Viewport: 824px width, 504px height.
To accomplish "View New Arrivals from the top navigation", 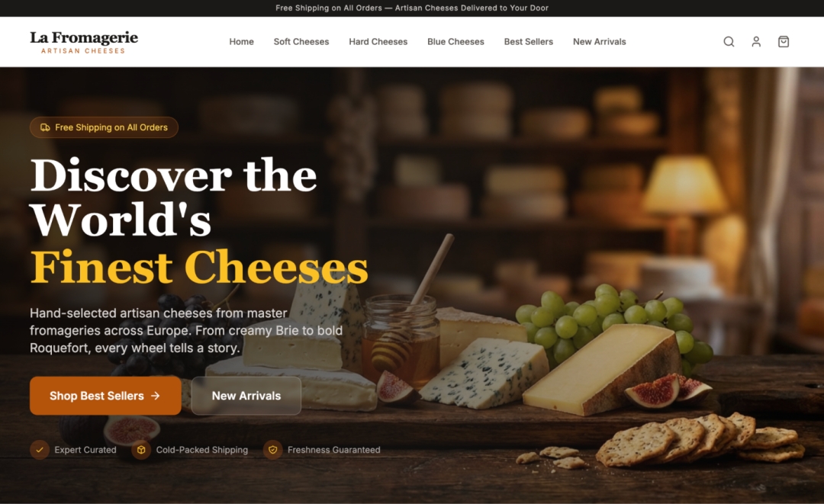I will pyautogui.click(x=599, y=41).
